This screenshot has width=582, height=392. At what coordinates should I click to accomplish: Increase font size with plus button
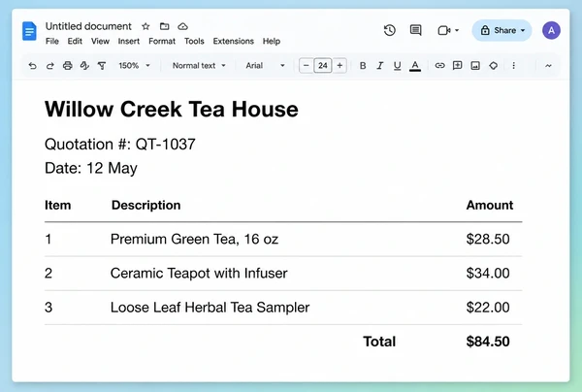click(339, 66)
